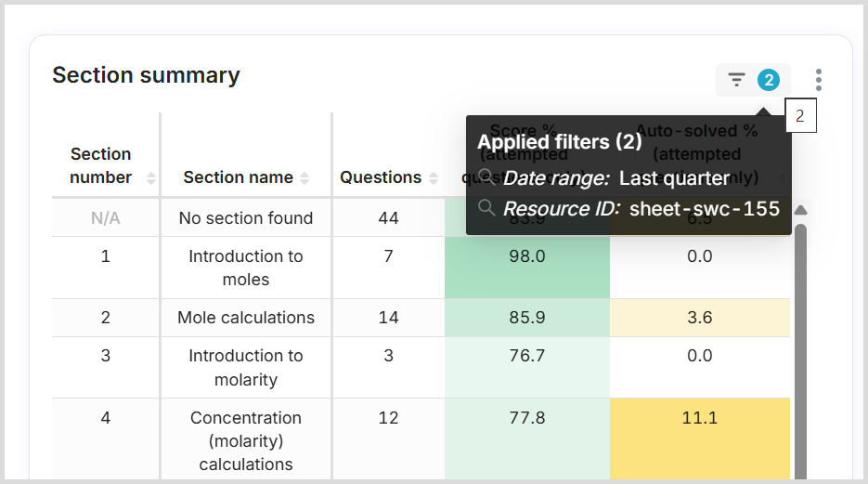Select the Mole calculations section cell

pyautogui.click(x=246, y=318)
